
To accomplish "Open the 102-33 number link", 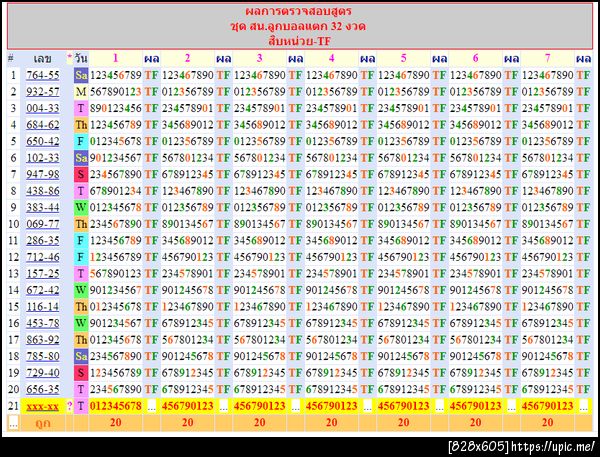I will tap(42, 158).
